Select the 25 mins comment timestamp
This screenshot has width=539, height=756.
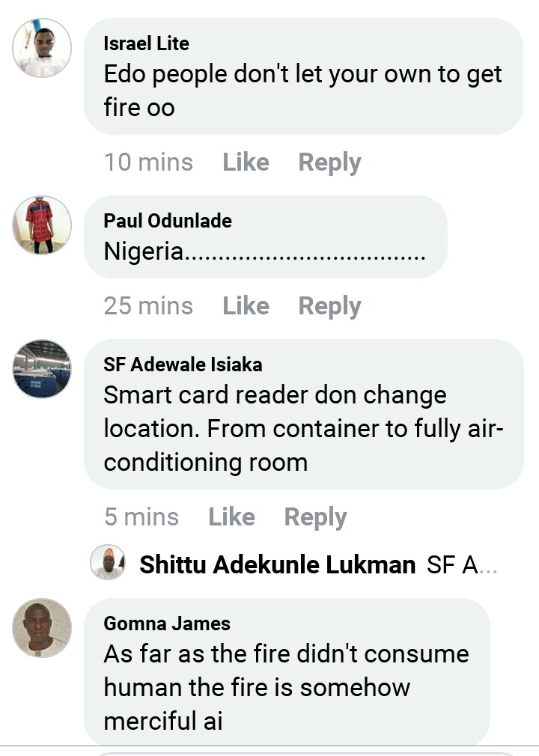[x=148, y=305]
